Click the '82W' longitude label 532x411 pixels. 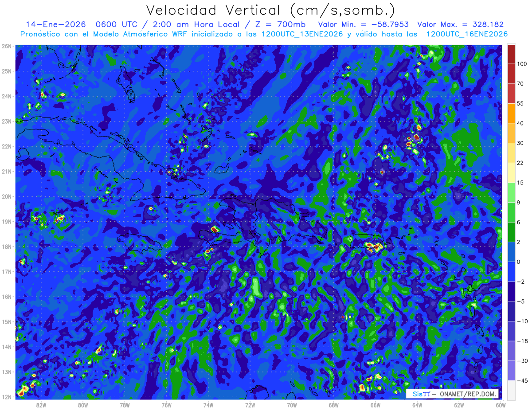[41, 405]
